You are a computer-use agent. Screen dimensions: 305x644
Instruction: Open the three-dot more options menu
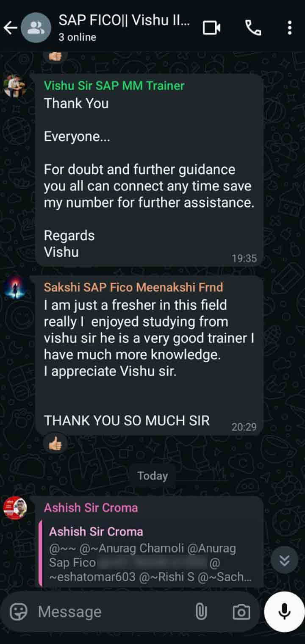point(289,28)
